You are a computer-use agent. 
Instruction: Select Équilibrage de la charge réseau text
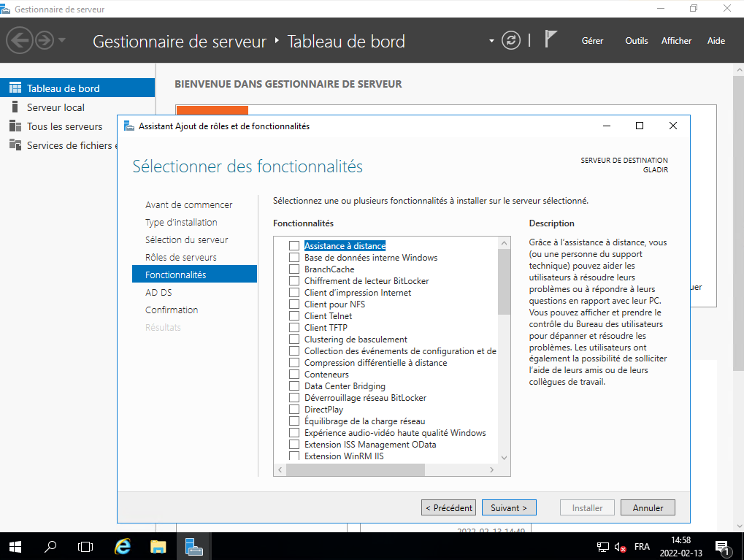tap(364, 421)
